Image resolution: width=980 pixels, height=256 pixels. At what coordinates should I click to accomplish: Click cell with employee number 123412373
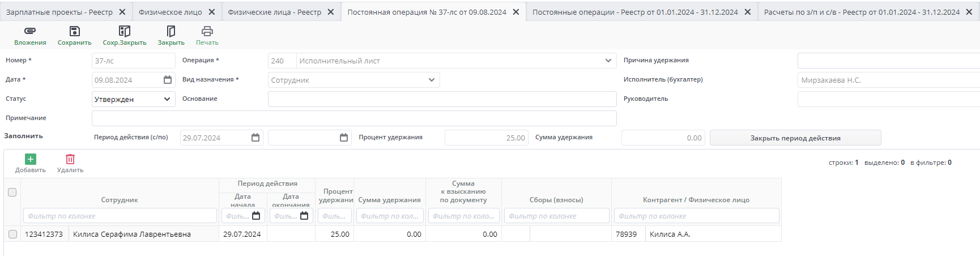point(44,234)
